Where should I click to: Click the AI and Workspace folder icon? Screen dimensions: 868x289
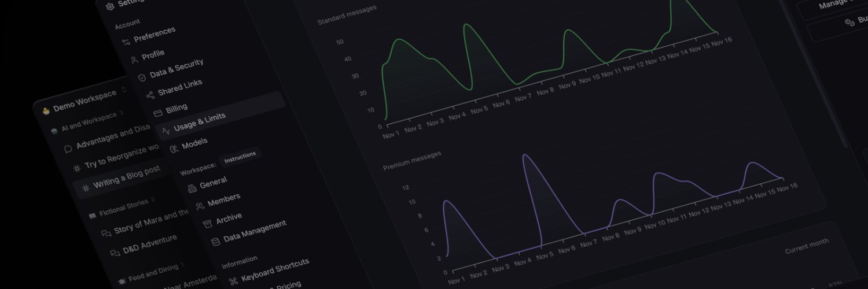point(54,131)
